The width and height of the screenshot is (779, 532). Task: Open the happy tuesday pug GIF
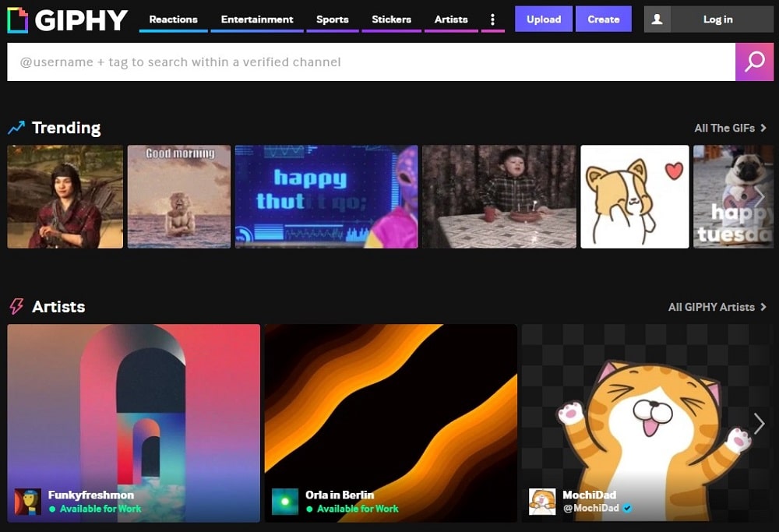(x=733, y=197)
